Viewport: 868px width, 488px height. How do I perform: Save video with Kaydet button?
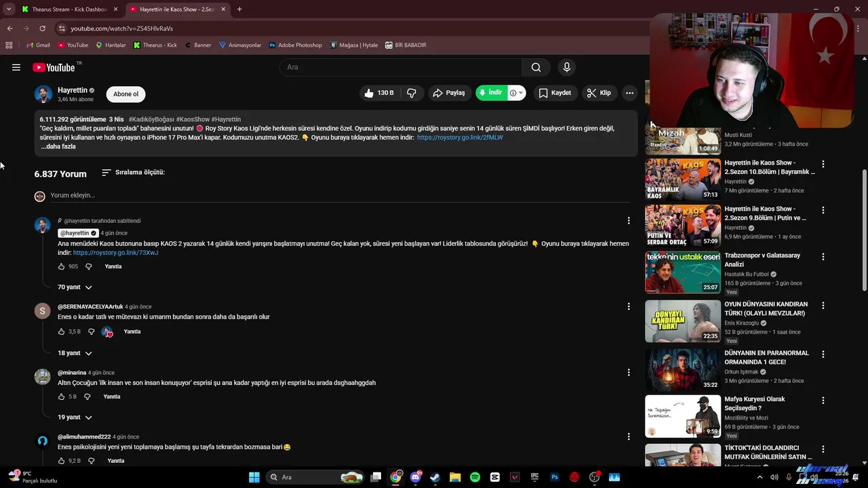click(x=555, y=93)
